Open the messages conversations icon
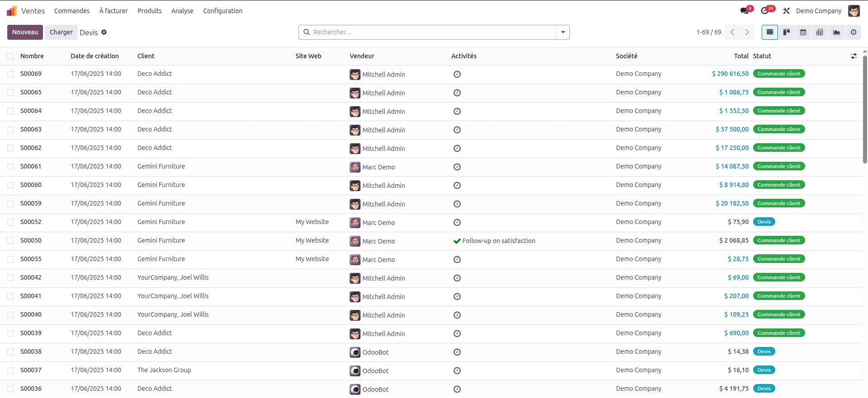The width and height of the screenshot is (868, 398). pyautogui.click(x=745, y=11)
